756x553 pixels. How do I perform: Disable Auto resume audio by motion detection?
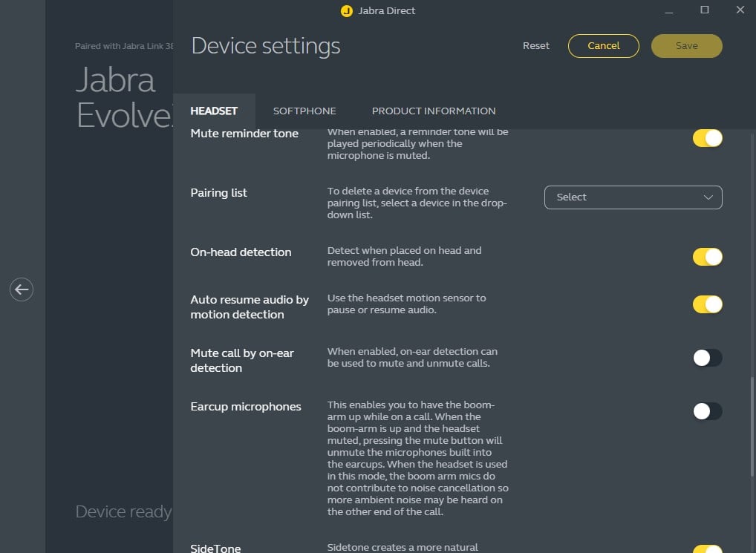(707, 304)
